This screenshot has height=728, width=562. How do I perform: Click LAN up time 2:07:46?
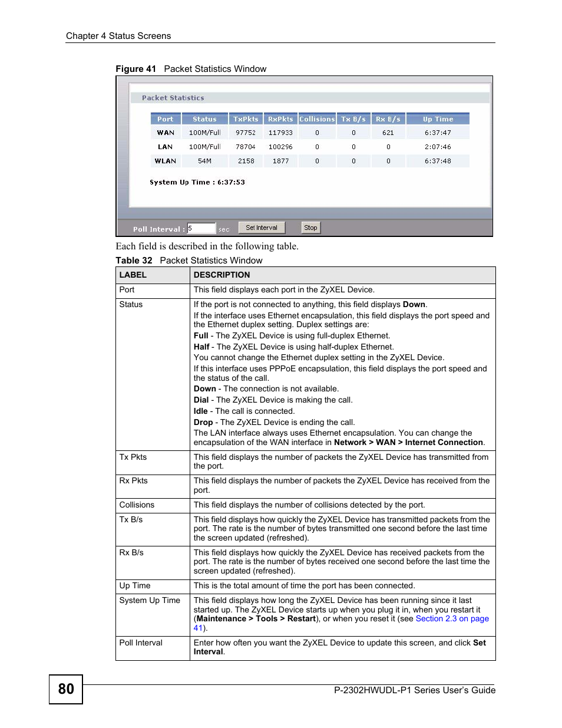pos(438,147)
